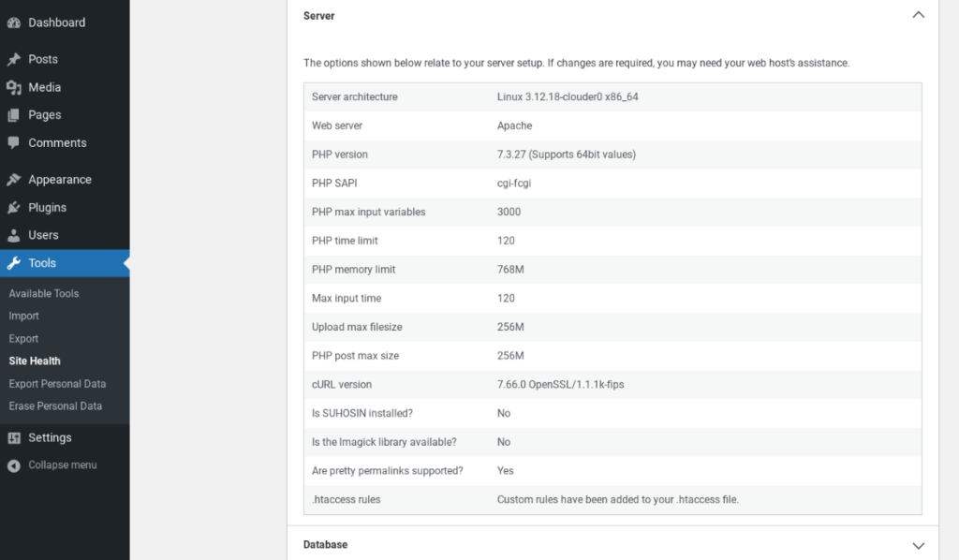Click the PHP version value row

(x=566, y=155)
